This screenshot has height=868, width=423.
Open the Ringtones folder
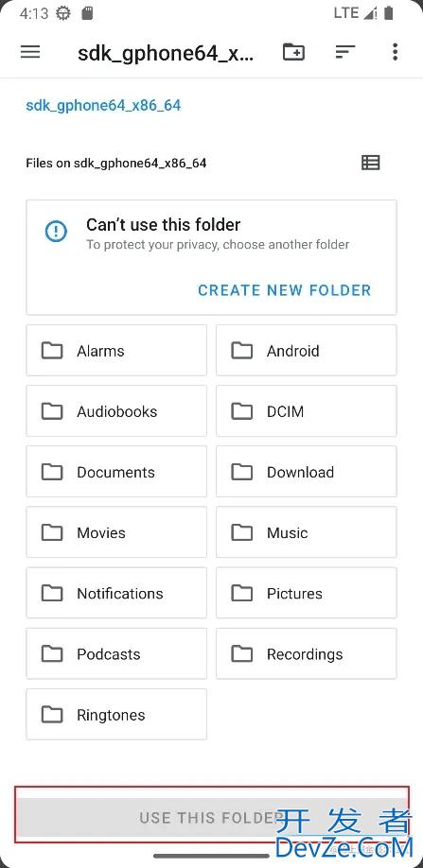(x=116, y=714)
